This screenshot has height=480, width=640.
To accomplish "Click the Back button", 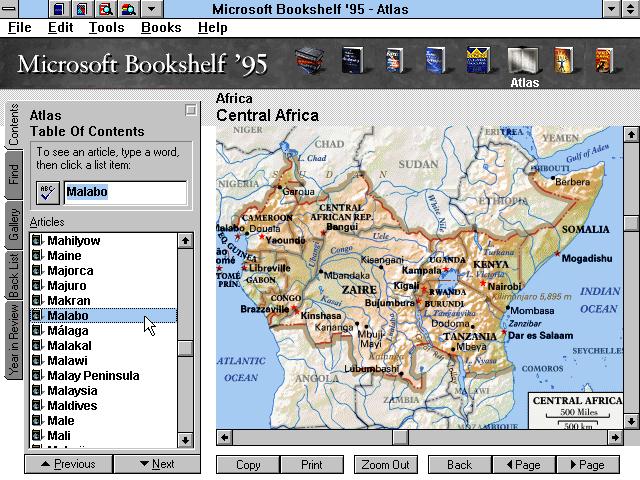I will tap(460, 465).
